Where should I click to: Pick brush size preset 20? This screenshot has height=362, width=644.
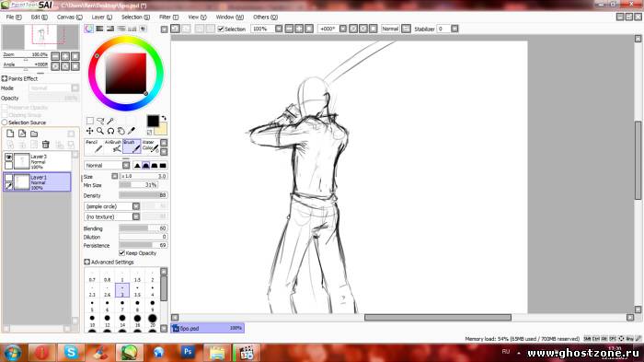pyautogui.click(x=153, y=320)
